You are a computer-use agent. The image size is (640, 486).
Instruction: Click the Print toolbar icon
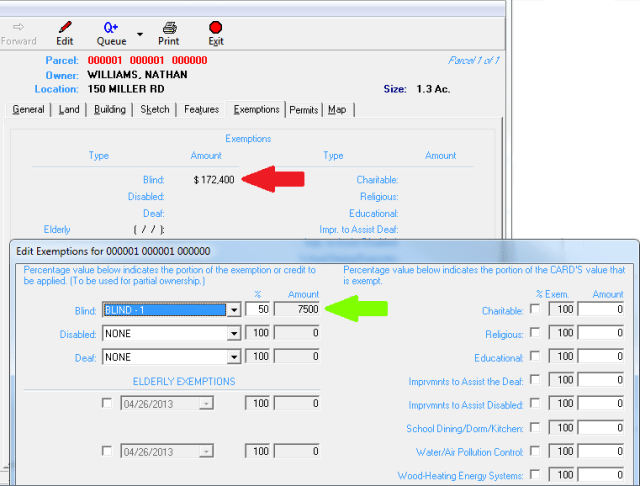[x=169, y=27]
